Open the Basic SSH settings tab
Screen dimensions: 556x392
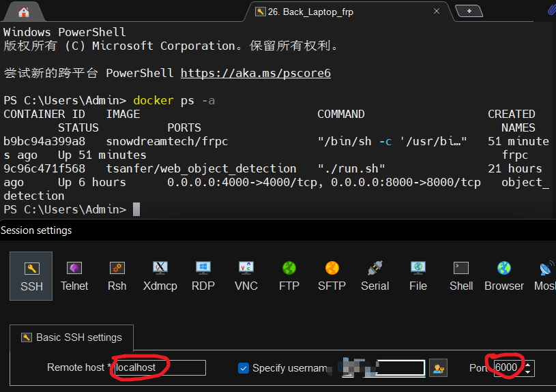click(72, 337)
